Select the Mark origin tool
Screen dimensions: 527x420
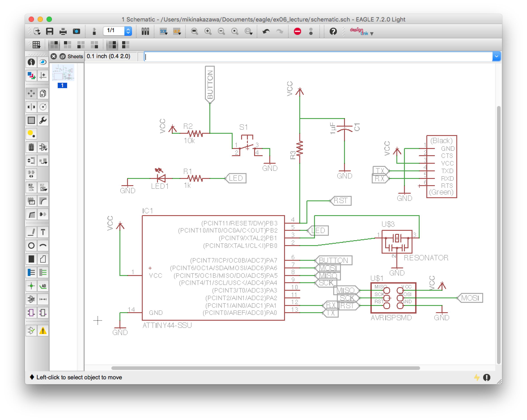(x=43, y=76)
